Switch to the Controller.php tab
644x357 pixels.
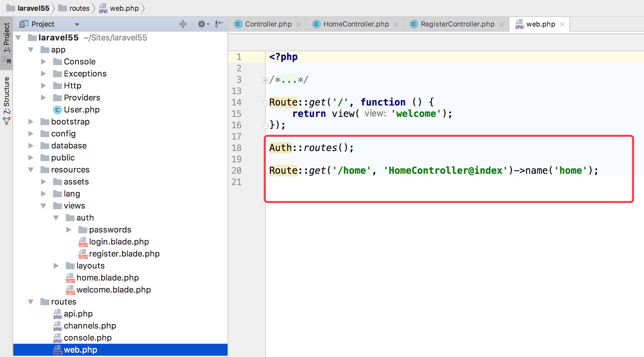pos(268,24)
